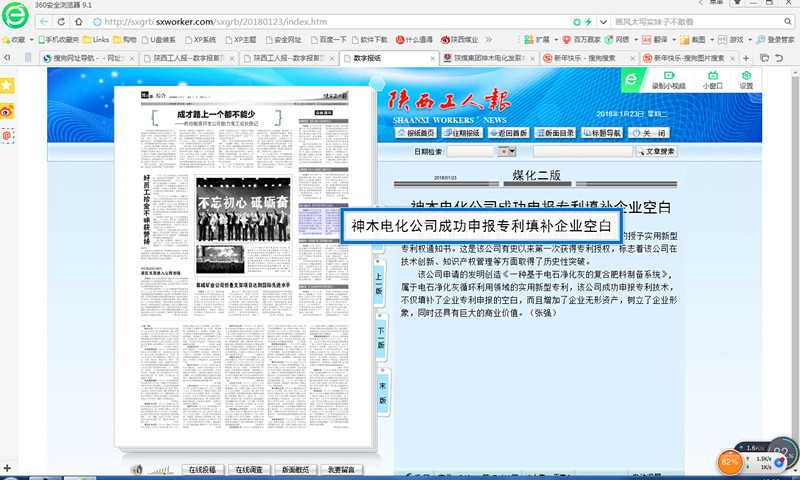Viewport: 800px width, 480px height.
Task: Click the 82% orange memory accelerator ball
Action: (x=729, y=462)
